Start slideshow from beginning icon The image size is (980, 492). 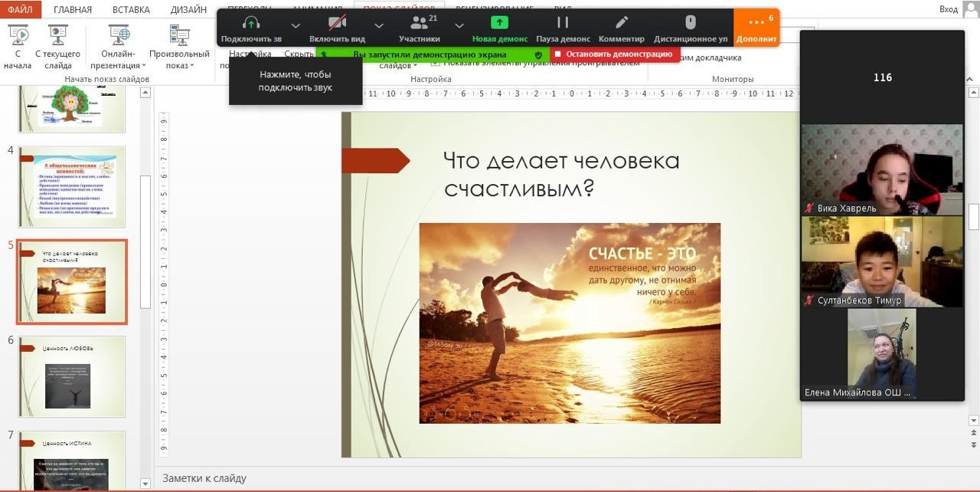[18, 37]
